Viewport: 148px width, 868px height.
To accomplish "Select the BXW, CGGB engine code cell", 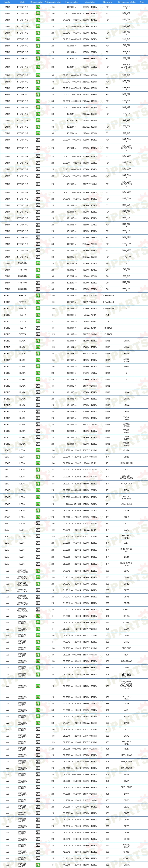I will tap(126, 463).
